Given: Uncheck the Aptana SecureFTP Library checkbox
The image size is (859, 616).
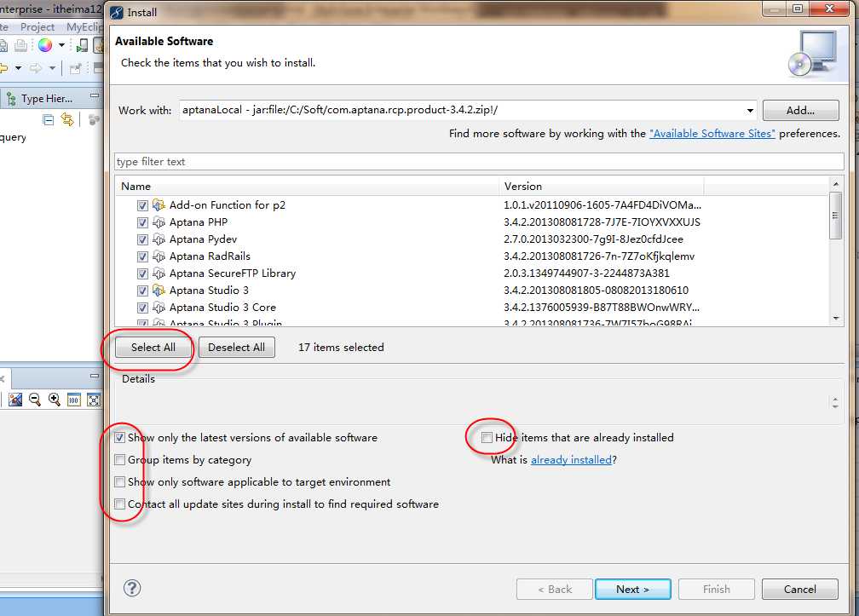Looking at the screenshot, I should click(x=142, y=273).
